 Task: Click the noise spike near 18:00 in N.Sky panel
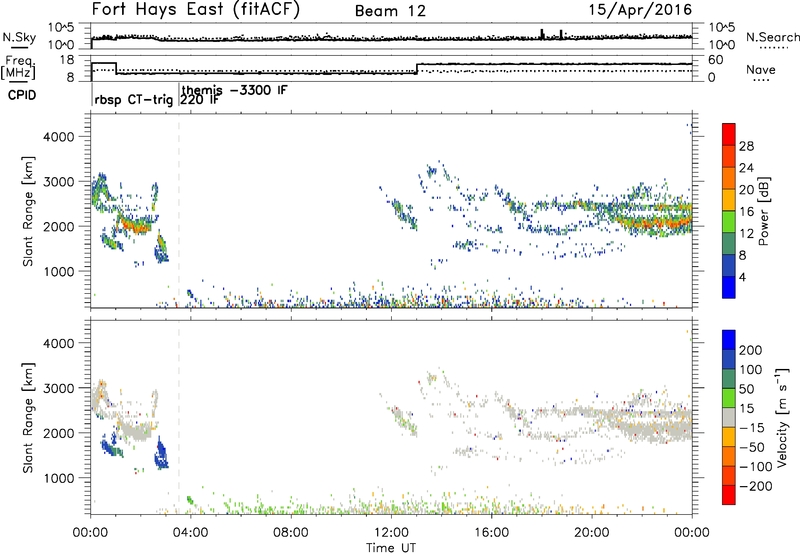[x=542, y=34]
